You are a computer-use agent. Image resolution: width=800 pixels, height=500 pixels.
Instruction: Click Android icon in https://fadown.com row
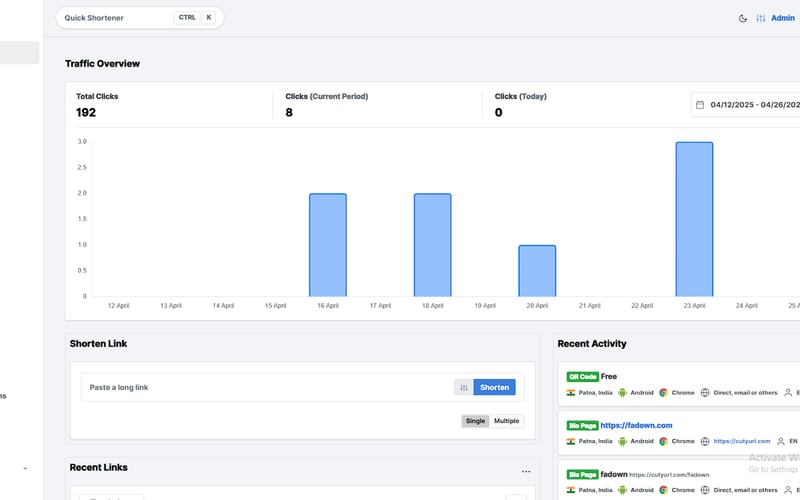[x=622, y=441]
